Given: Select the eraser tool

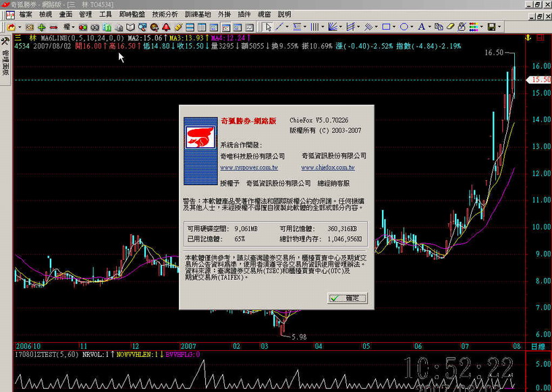Looking at the screenshot, I should [x=451, y=27].
